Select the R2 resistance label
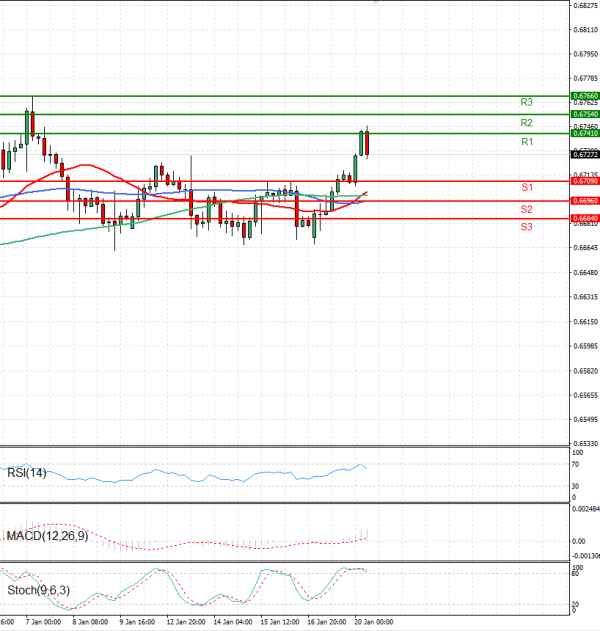 click(x=526, y=122)
